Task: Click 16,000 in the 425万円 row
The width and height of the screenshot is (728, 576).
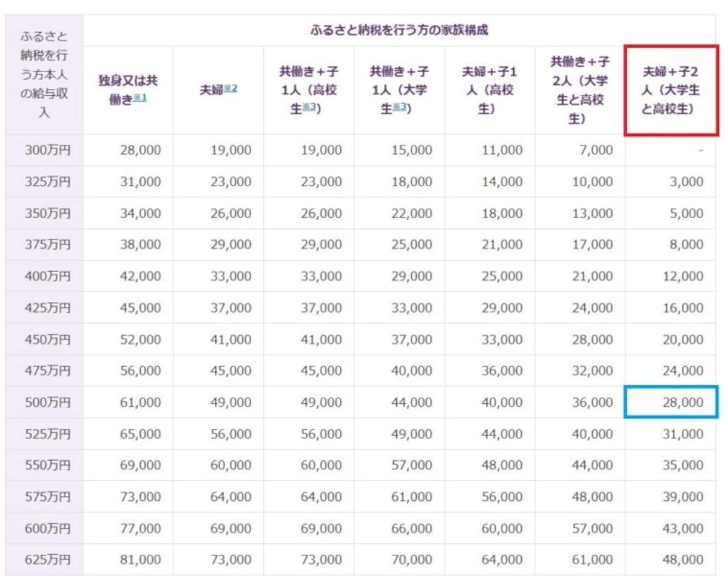Action: coord(683,308)
